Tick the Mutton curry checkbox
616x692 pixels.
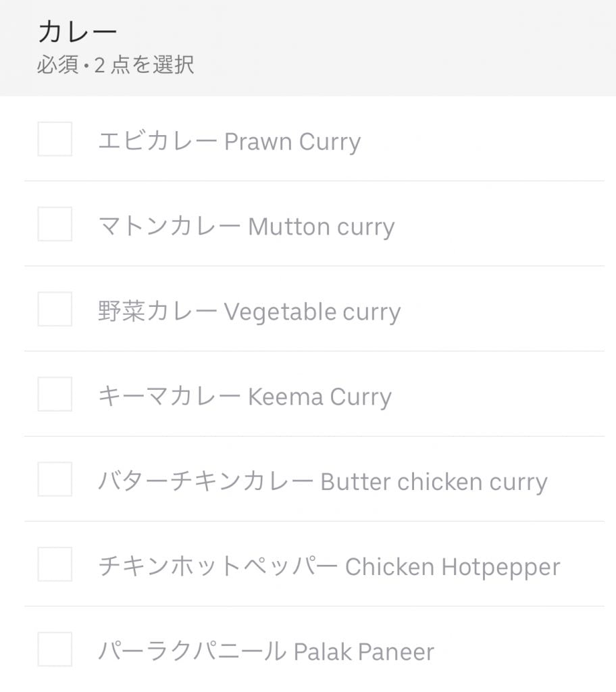[55, 224]
